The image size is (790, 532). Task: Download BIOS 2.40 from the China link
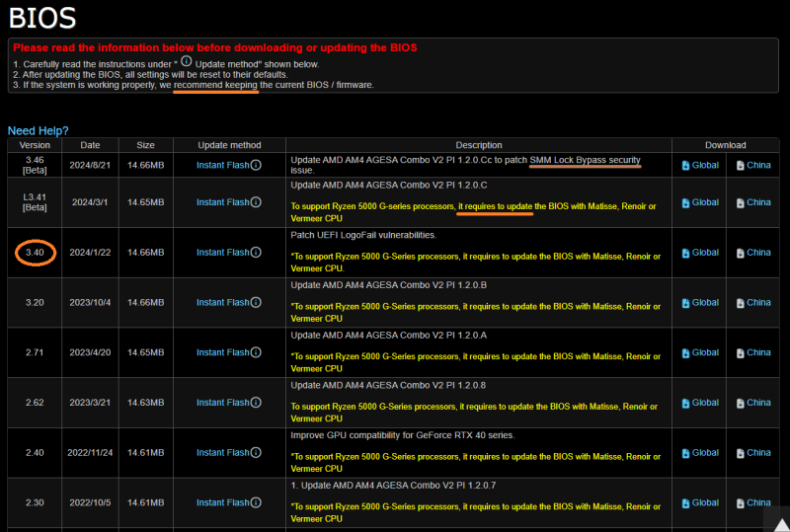(758, 452)
